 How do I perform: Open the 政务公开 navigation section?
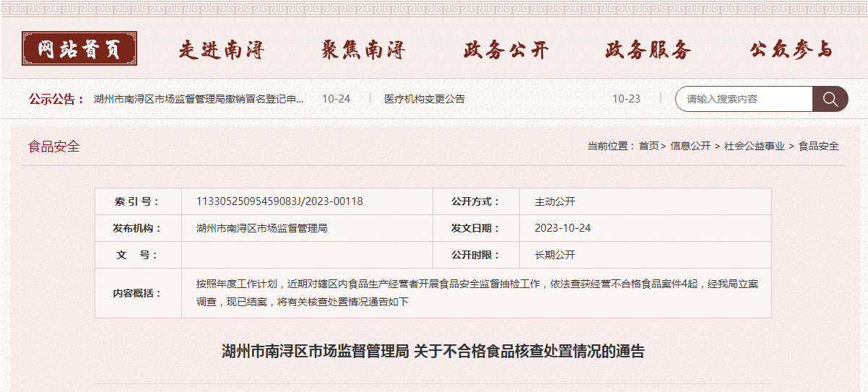(506, 50)
